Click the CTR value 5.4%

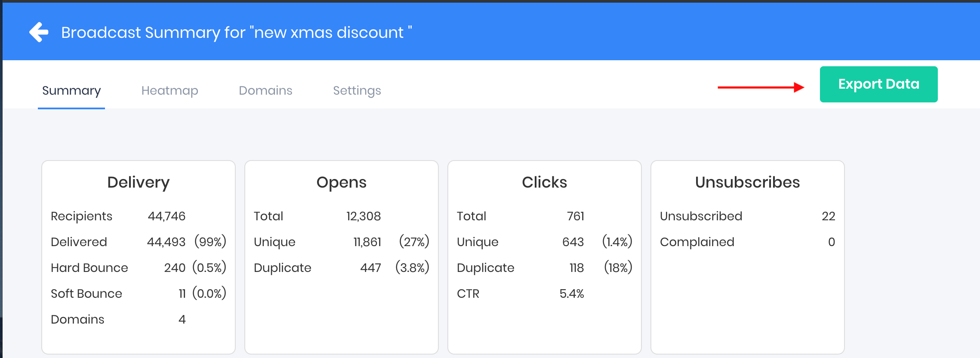571,293
